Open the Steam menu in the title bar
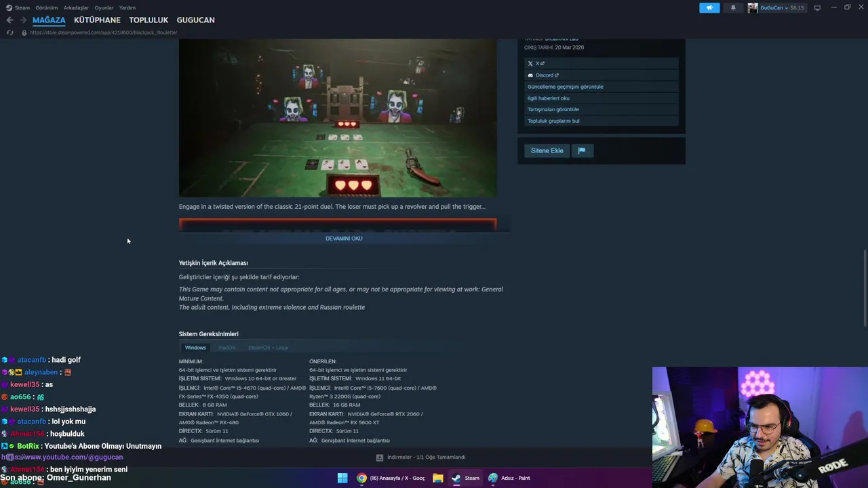The image size is (868, 488). [x=18, y=7]
